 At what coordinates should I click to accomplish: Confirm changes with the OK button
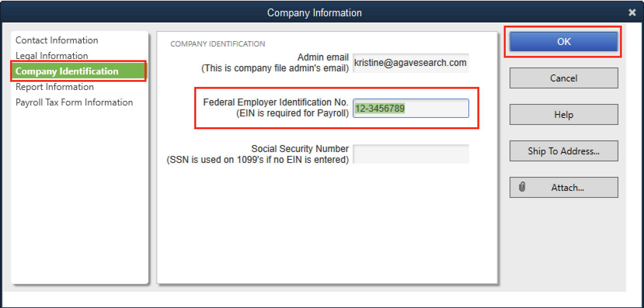[564, 42]
